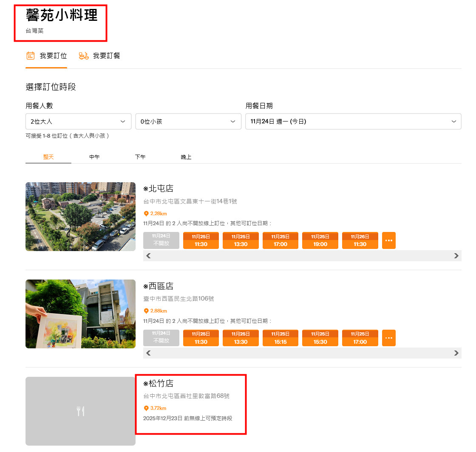476x452 pixels.
Task: Open more time slots for 北屯店 via ellipsis
Action: tap(388, 240)
